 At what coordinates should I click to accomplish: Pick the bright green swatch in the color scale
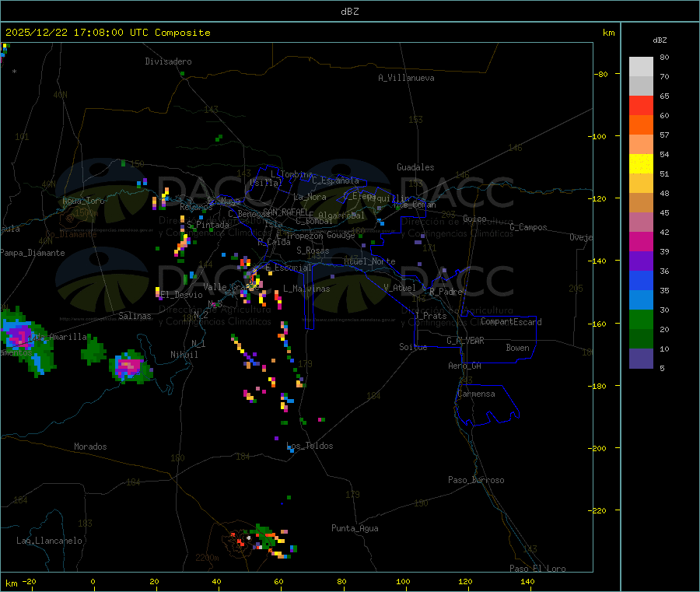tap(641, 319)
